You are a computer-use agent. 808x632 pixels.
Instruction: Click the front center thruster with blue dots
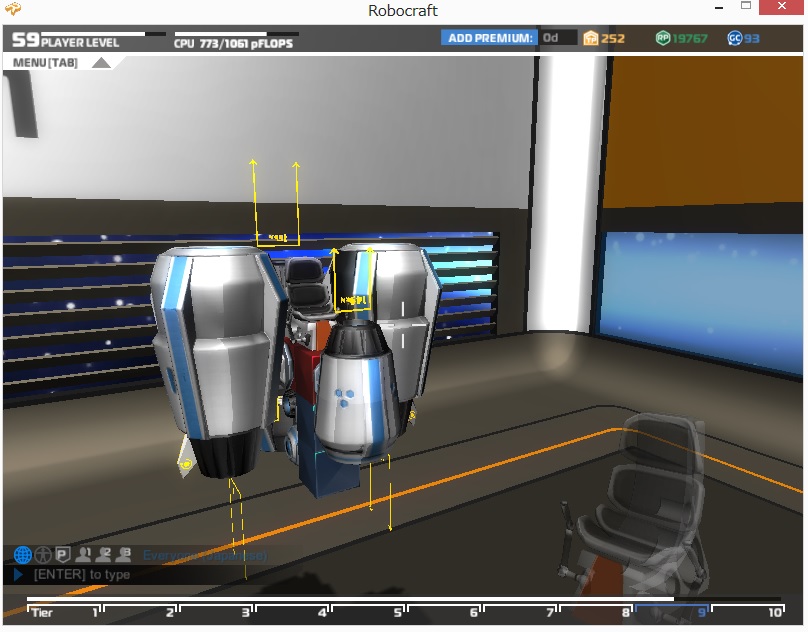pos(358,392)
